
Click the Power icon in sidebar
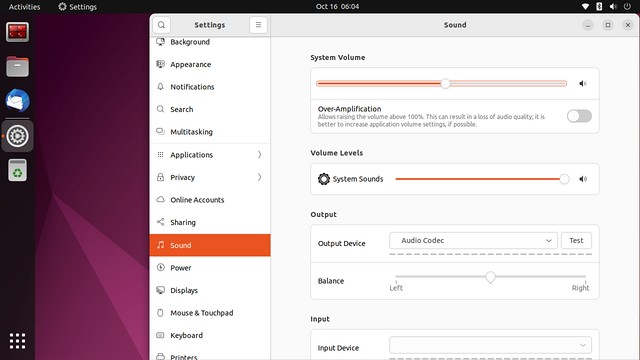(160, 267)
